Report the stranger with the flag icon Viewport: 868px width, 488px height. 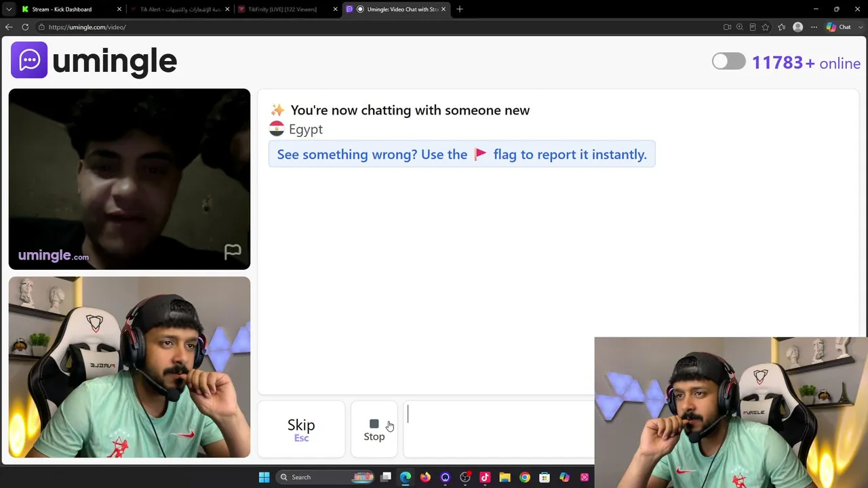(233, 252)
